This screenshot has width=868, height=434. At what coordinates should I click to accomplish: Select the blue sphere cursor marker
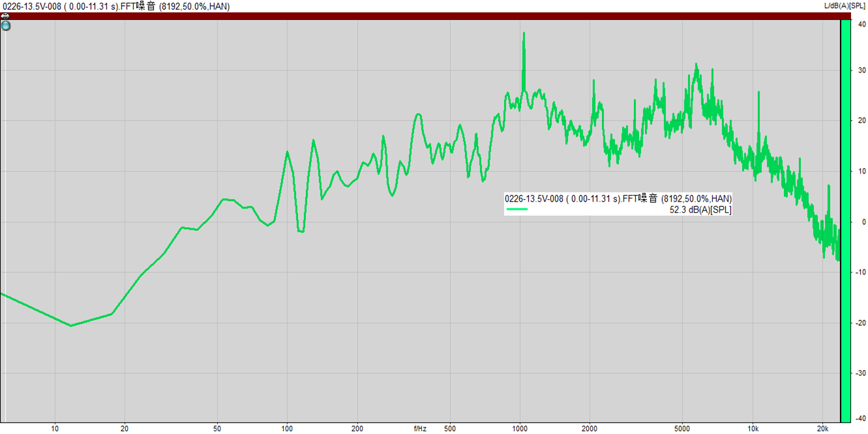coord(5,26)
